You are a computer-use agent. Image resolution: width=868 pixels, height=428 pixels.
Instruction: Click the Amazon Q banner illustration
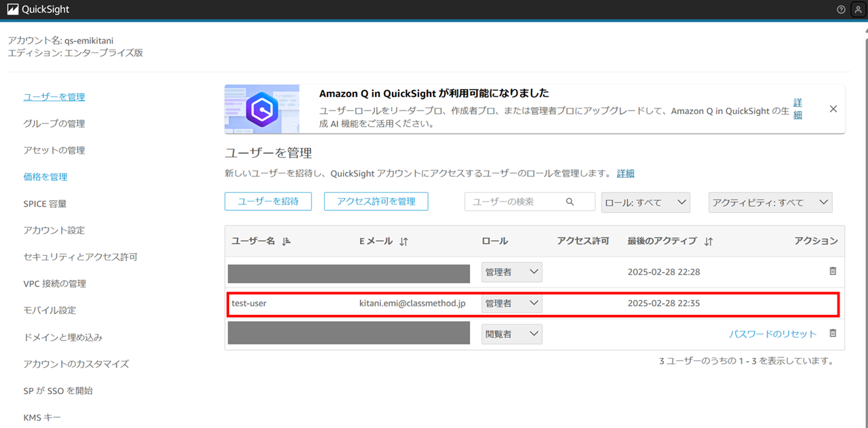[262, 109]
